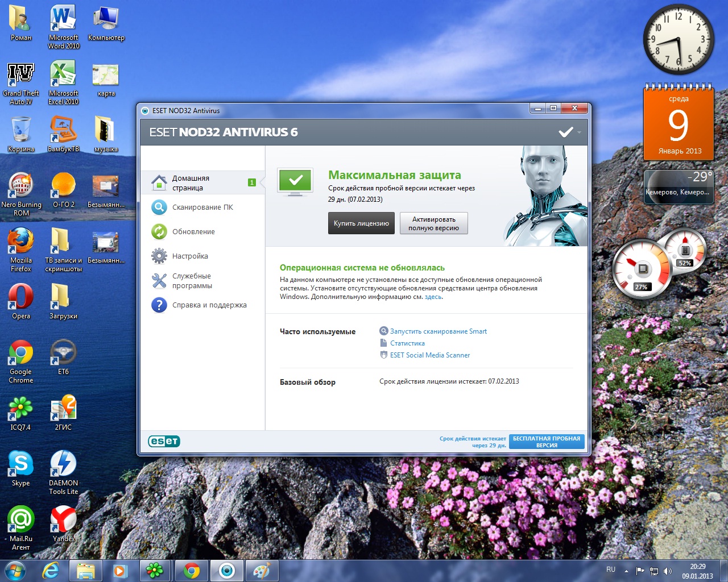Open the Статистика link
Screen dimensions: 728x582
[x=407, y=343]
